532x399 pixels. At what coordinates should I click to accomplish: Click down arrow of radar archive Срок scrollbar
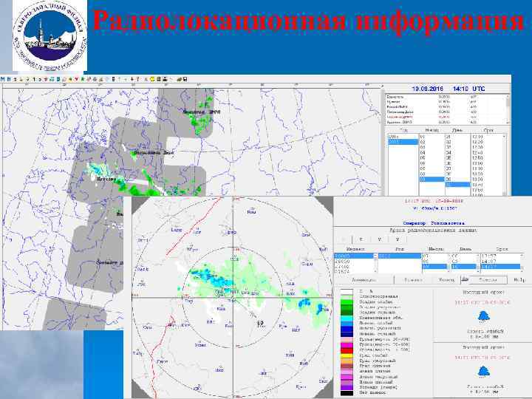coord(522,270)
